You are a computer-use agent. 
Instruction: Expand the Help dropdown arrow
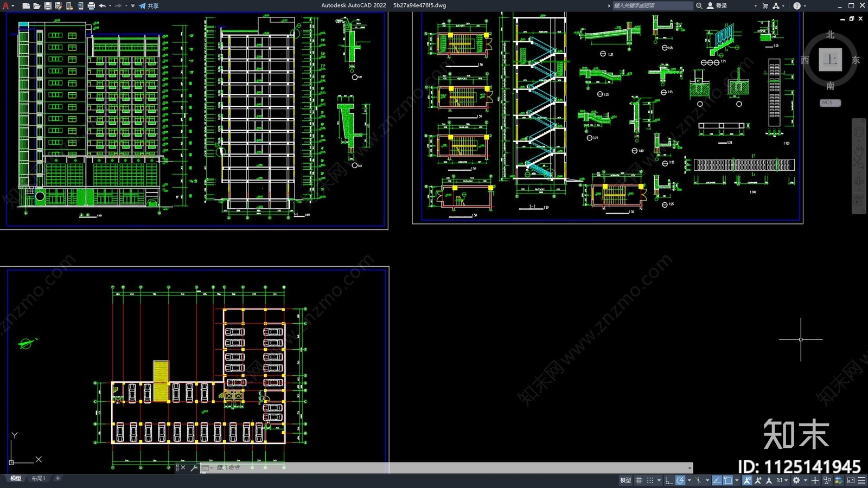point(805,5)
